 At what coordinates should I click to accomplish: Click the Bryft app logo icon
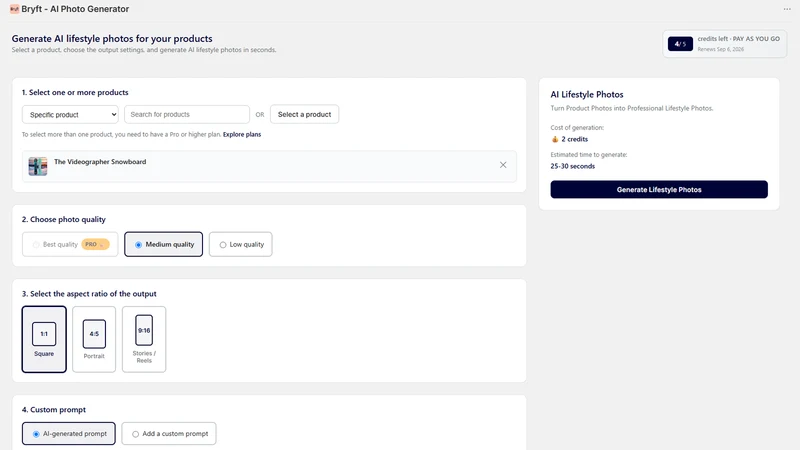click(14, 9)
